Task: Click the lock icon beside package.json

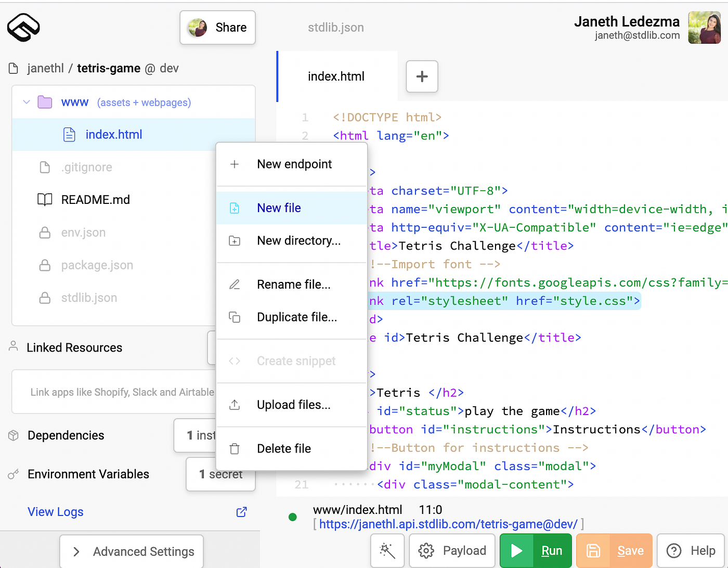Action: (x=45, y=265)
